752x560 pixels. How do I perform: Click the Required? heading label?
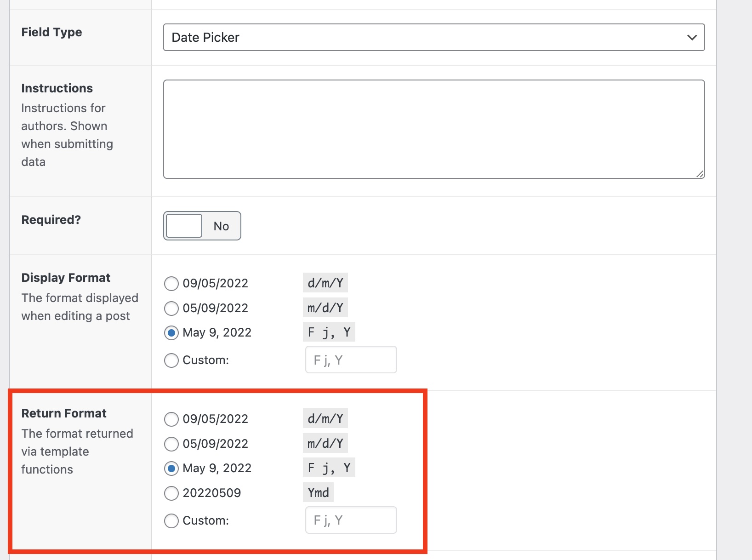tap(51, 220)
